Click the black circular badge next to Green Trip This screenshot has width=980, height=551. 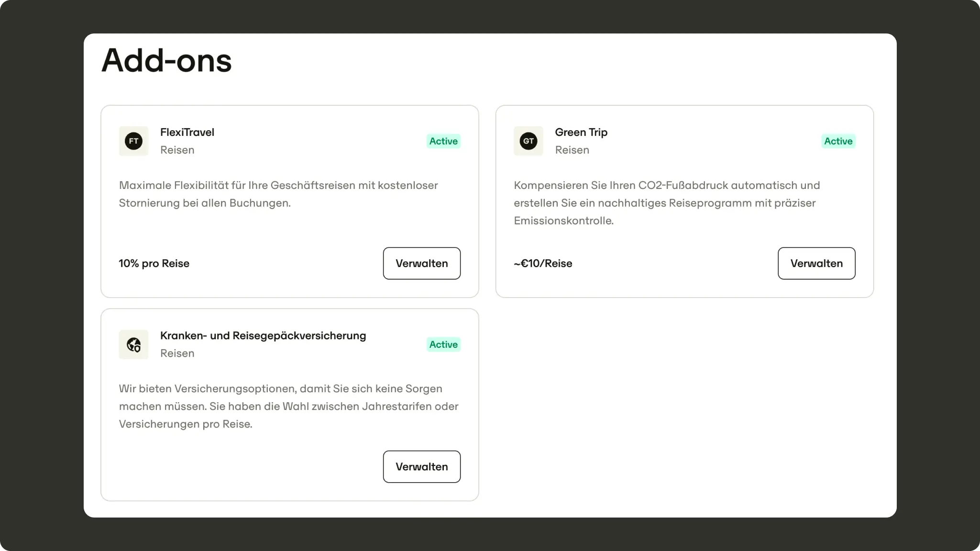coord(528,141)
